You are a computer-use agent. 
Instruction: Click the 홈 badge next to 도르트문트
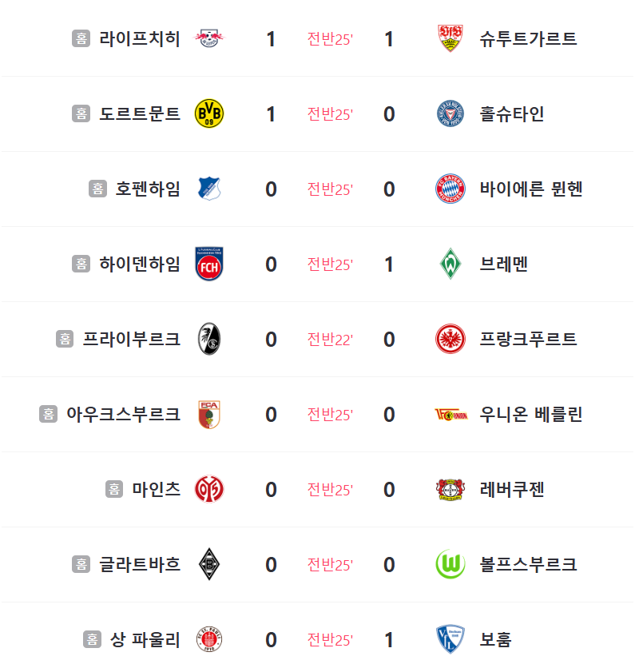(x=81, y=113)
